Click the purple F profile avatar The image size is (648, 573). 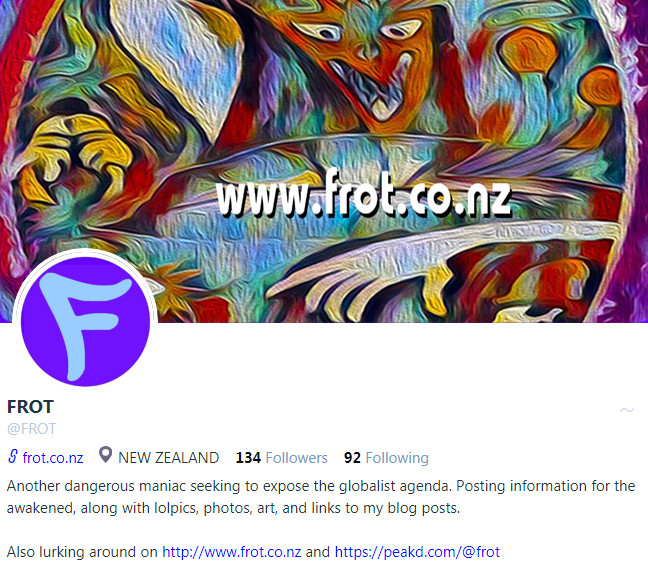[x=85, y=321]
